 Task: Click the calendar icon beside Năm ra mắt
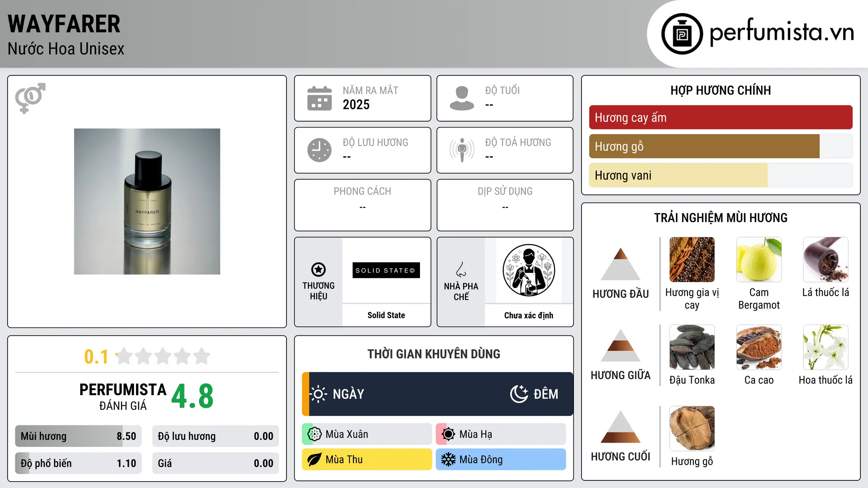click(x=320, y=98)
